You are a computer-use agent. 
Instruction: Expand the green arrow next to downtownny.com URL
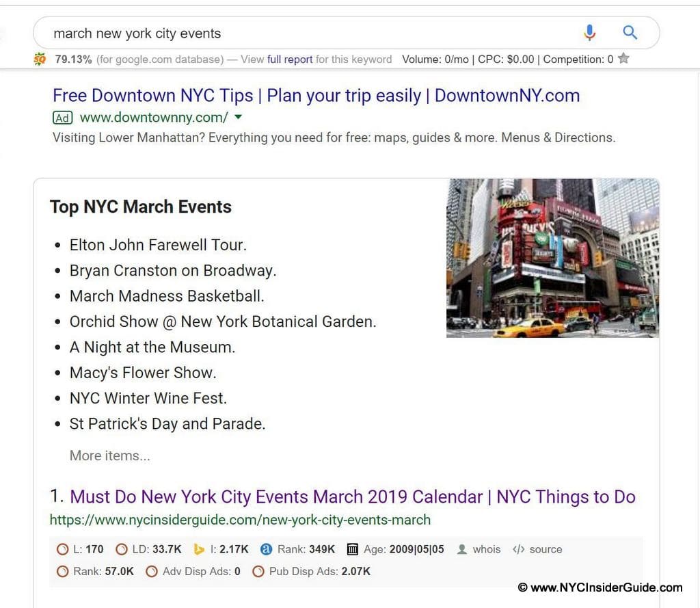(239, 117)
